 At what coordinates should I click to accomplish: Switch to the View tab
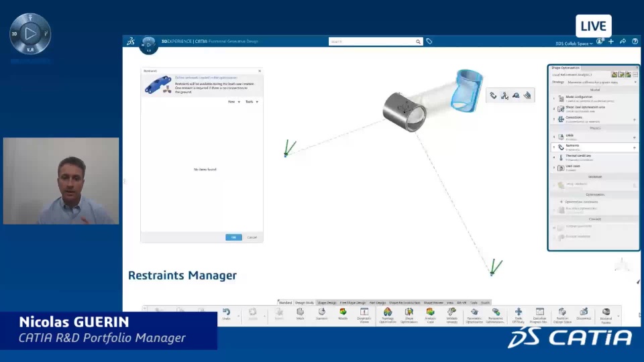pos(449,302)
